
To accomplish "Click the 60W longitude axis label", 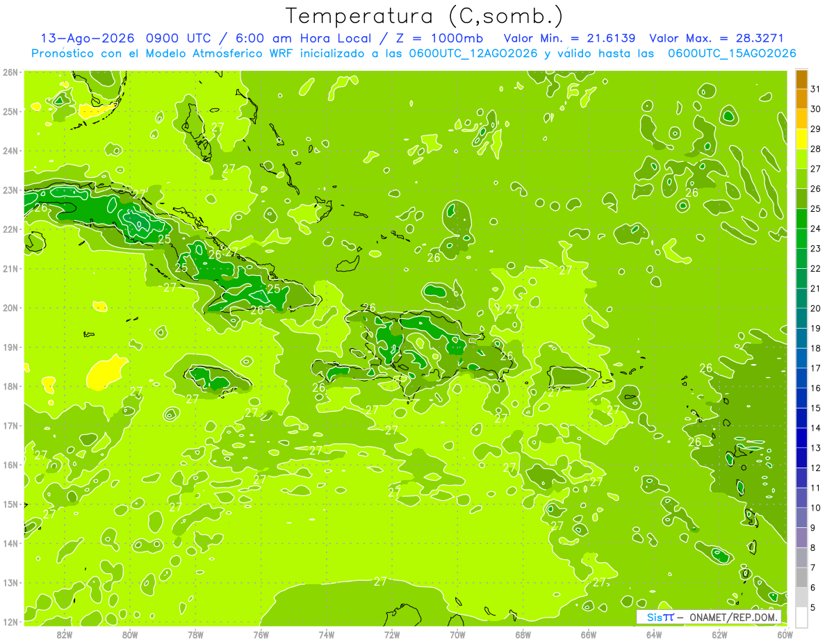I will click(x=785, y=634).
